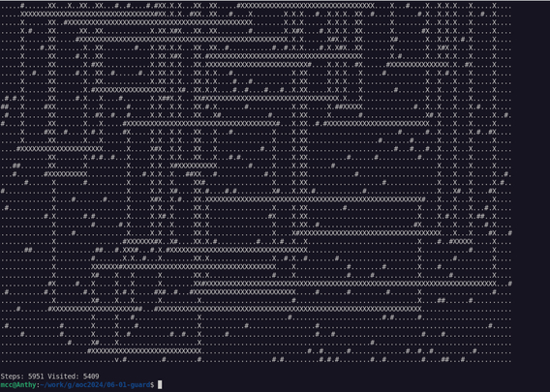This screenshot has height=392, width=550.
Task: Click the blue "~/work/g/aoc2024/06-01-guard" path
Action: [95, 385]
